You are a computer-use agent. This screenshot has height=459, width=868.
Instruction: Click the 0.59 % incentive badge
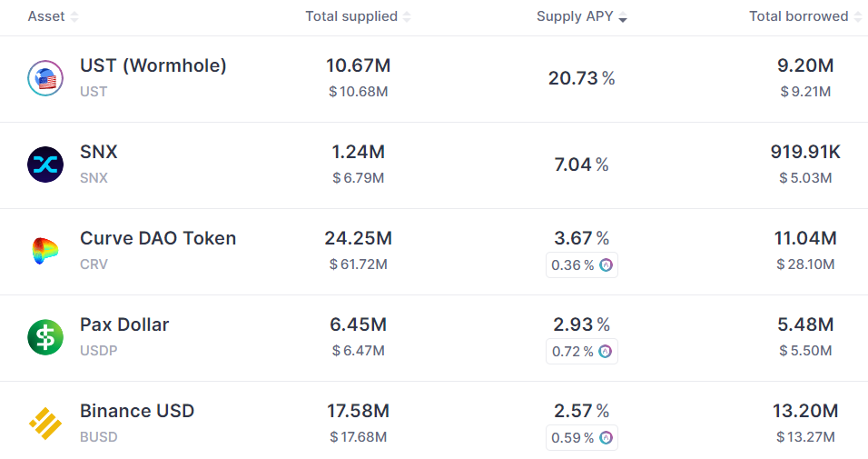pos(582,438)
